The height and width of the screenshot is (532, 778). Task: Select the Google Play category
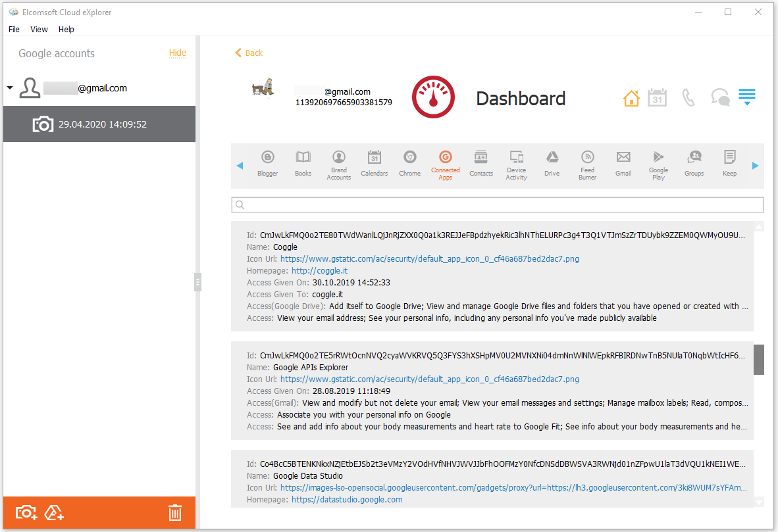tap(658, 164)
